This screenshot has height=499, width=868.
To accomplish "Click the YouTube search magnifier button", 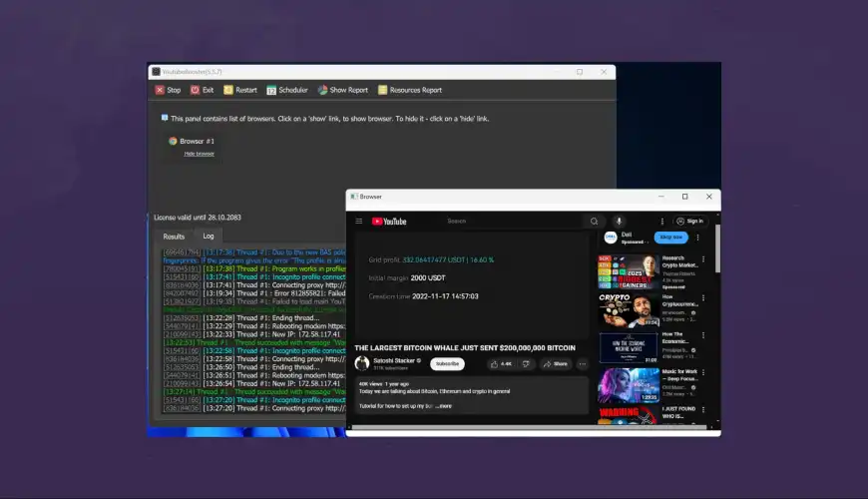I will (x=594, y=221).
